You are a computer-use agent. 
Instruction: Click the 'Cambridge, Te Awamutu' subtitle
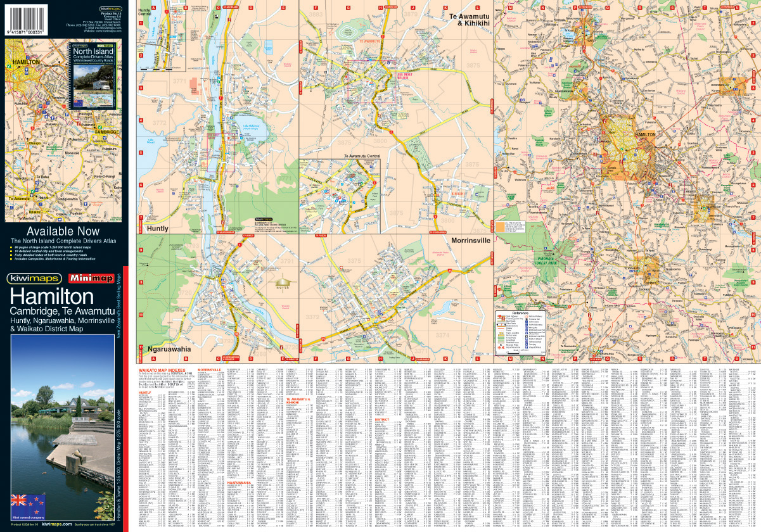(62, 312)
